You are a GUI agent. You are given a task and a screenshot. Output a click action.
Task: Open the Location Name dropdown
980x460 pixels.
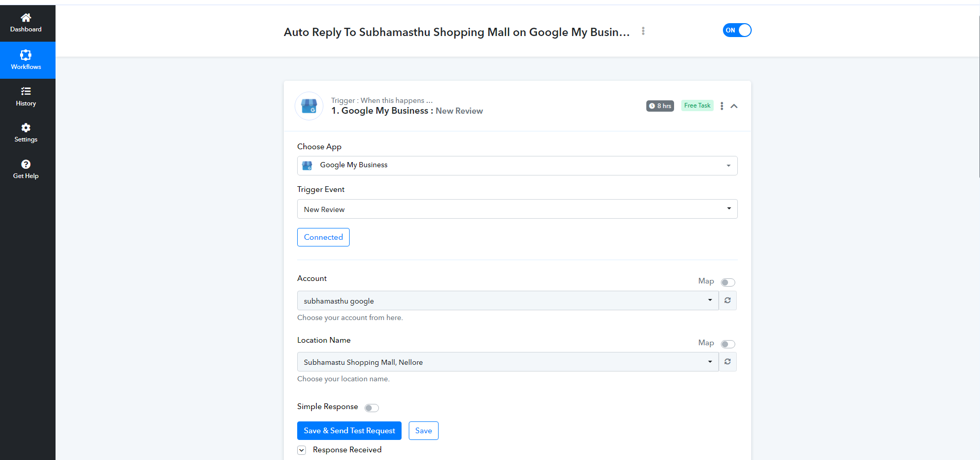point(508,362)
